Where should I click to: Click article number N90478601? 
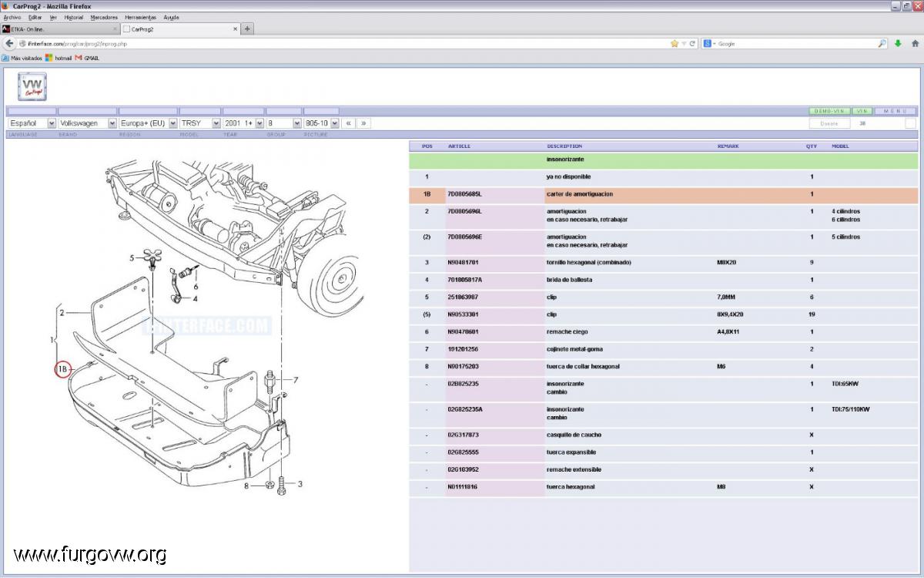pos(463,332)
